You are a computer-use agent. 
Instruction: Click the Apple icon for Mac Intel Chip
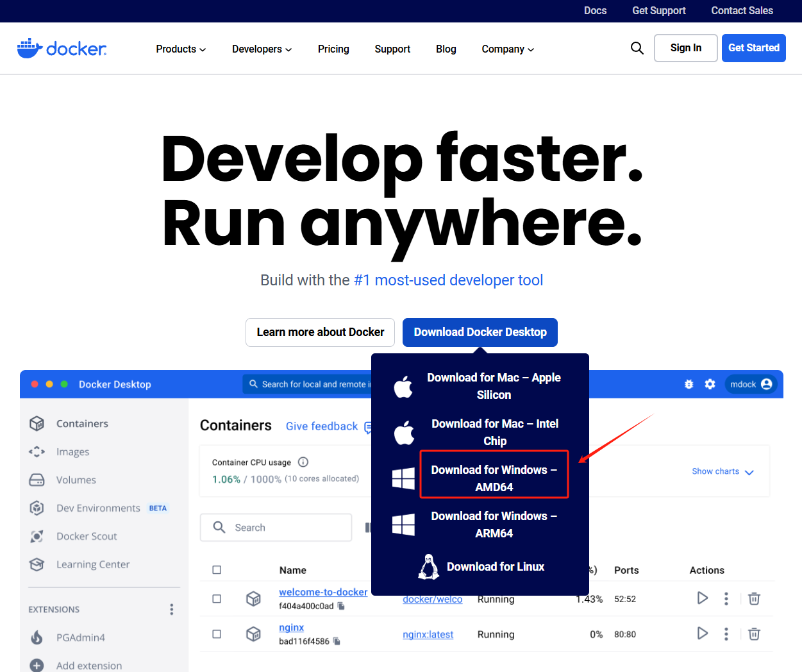[404, 433]
